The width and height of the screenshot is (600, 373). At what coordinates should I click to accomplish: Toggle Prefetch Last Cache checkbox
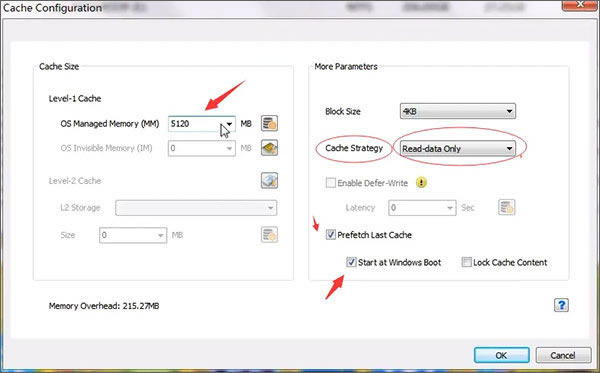click(x=331, y=235)
